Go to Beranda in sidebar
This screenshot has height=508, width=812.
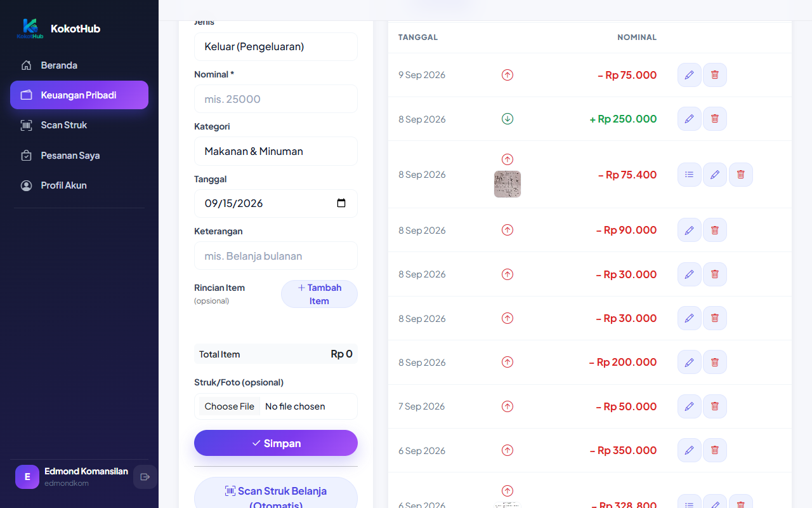[79, 65]
